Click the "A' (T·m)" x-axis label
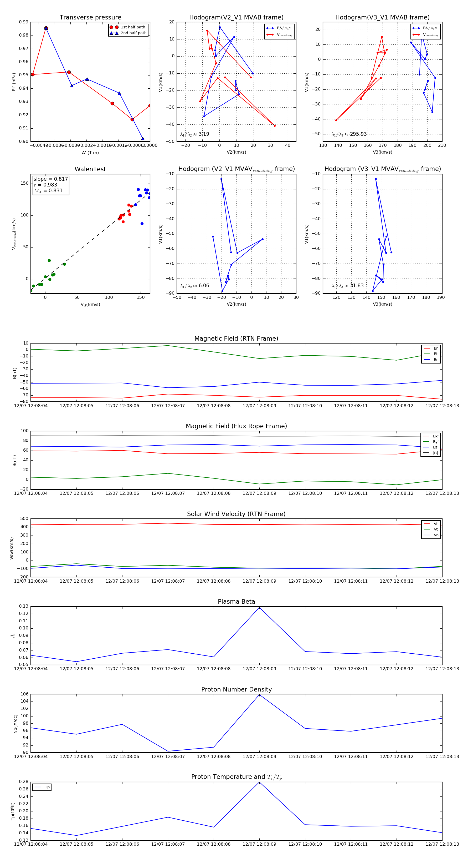Image resolution: width=473 pixels, height=868 pixels. [x=90, y=153]
